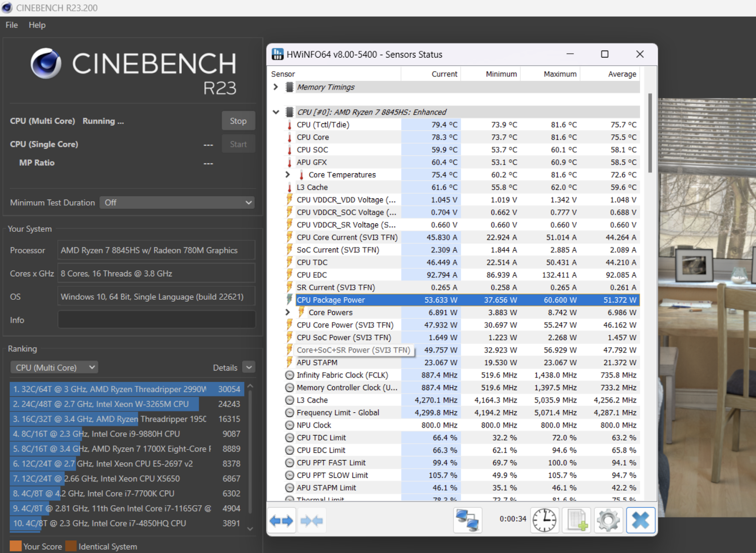This screenshot has width=756, height=553.
Task: Click lightning icon next to CPU TDC
Action: (290, 262)
